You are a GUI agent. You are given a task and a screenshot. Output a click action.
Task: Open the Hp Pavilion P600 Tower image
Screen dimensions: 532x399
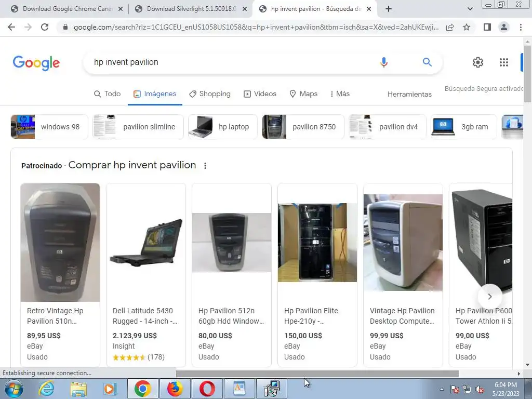(x=482, y=242)
